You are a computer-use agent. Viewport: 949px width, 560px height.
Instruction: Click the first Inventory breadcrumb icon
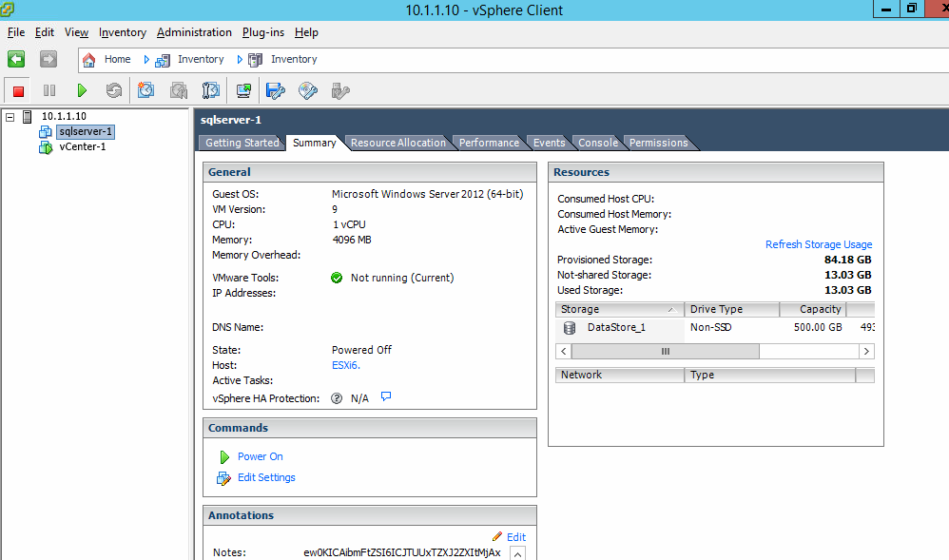[163, 59]
